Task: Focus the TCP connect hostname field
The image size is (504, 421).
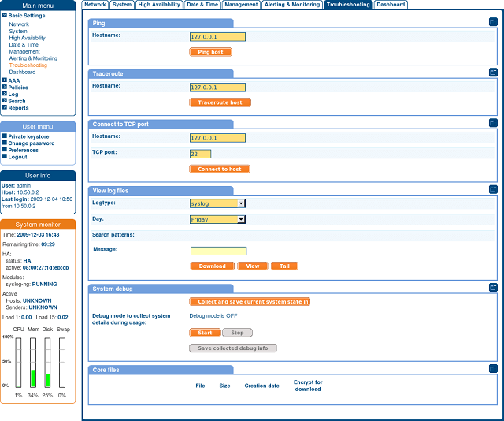Action: 217,138
